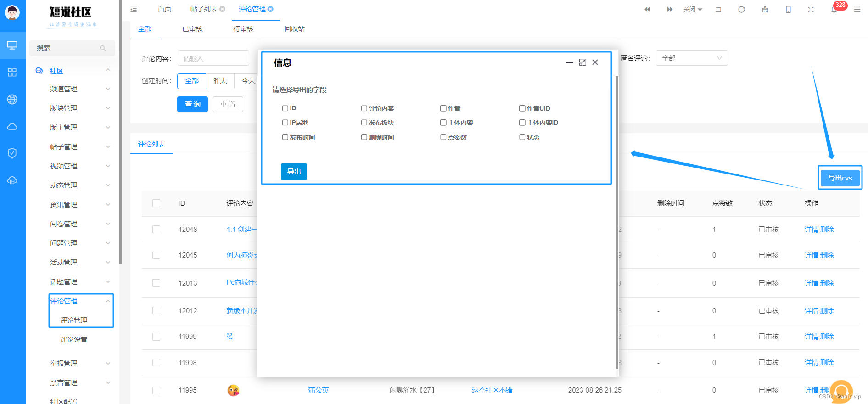Open notifications showing 328 badge
The width and height of the screenshot is (868, 404).
point(834,9)
